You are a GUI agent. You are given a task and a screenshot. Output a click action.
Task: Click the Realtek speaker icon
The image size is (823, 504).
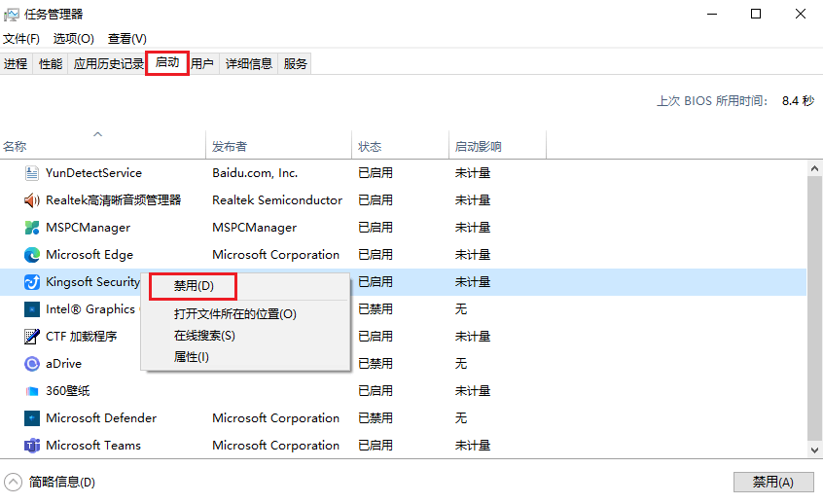[x=32, y=200]
